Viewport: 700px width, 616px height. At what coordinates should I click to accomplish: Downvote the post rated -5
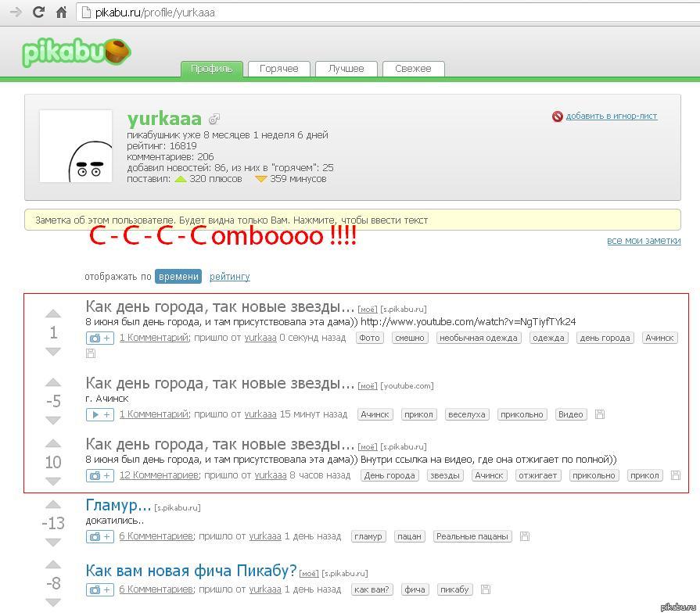pyautogui.click(x=53, y=420)
